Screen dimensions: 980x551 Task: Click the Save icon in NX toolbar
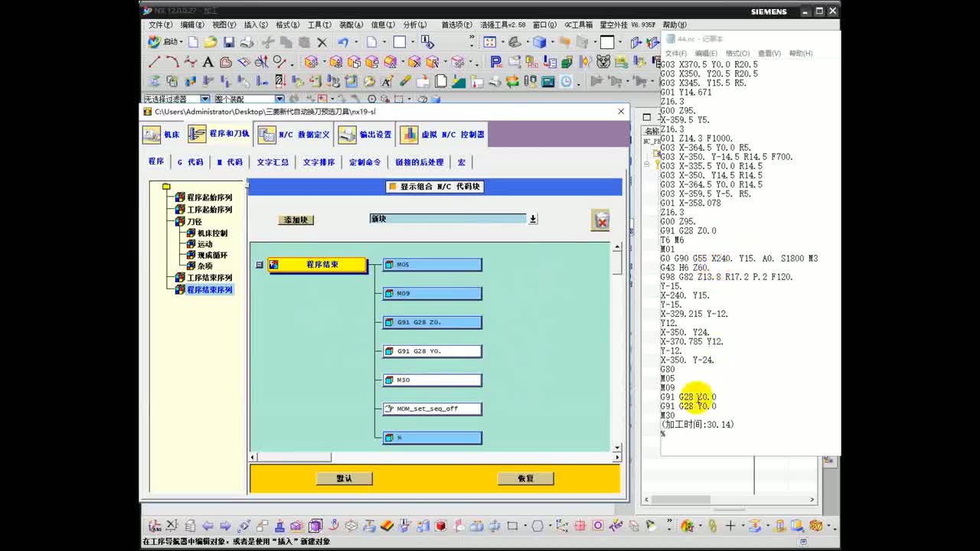229,42
